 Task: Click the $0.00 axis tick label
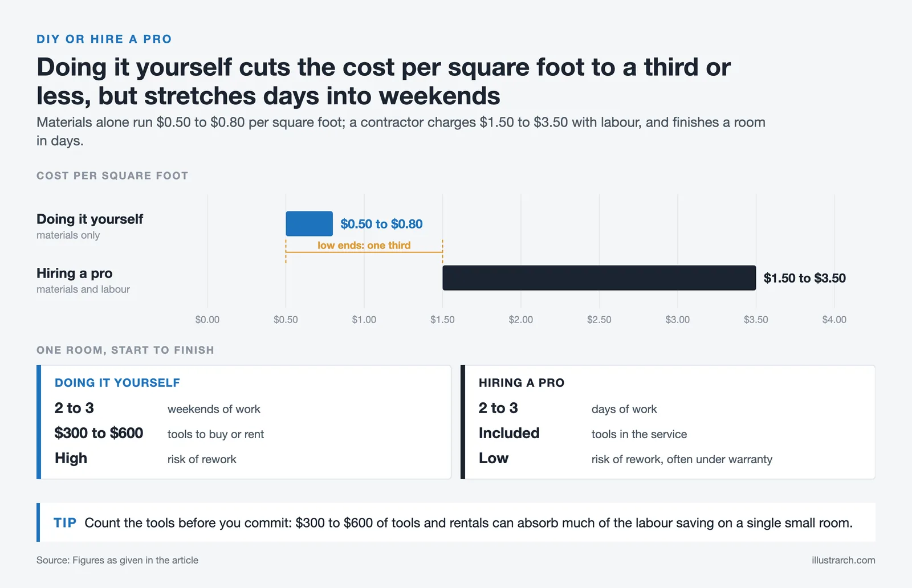pos(207,320)
